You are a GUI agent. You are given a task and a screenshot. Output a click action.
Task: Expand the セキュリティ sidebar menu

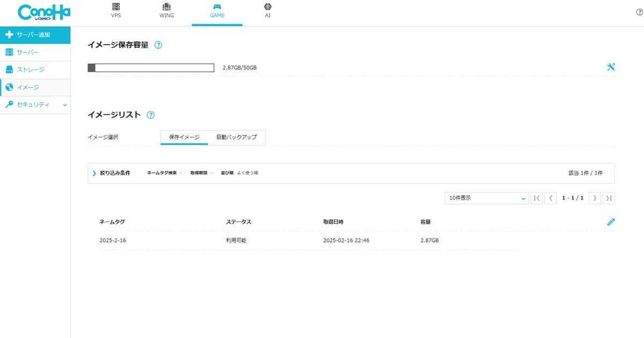coord(35,105)
